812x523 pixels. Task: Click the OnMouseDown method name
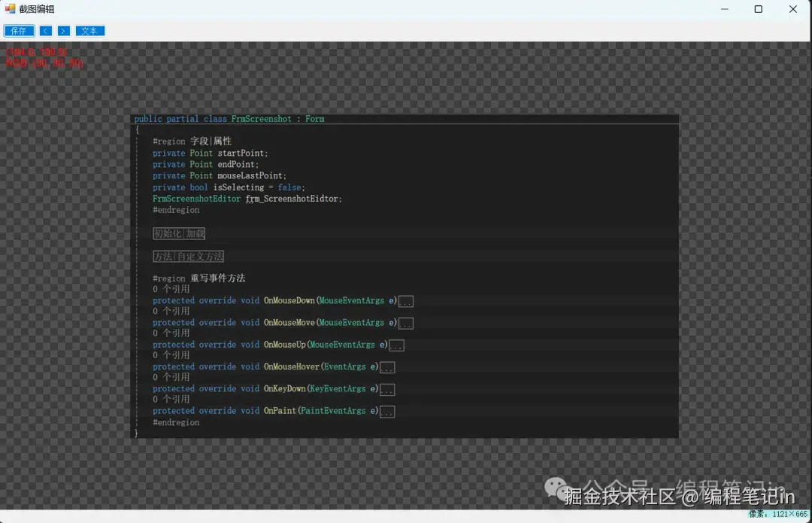pyautogui.click(x=289, y=301)
